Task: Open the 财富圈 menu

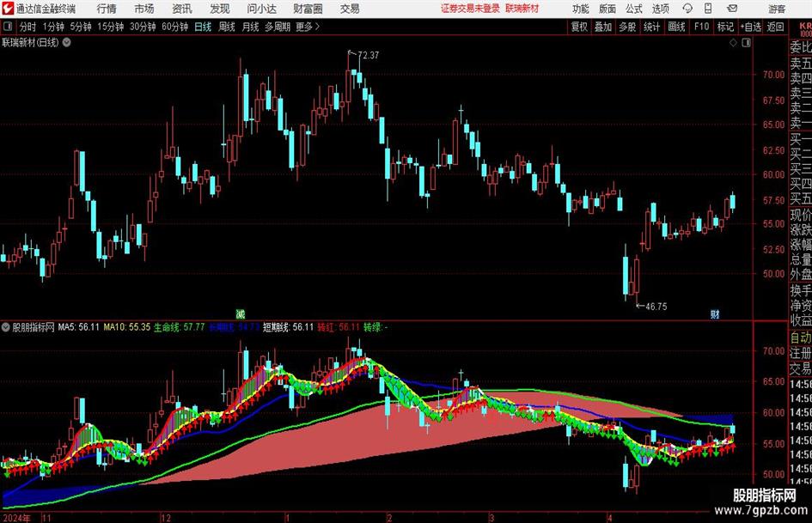Action: coord(308,9)
